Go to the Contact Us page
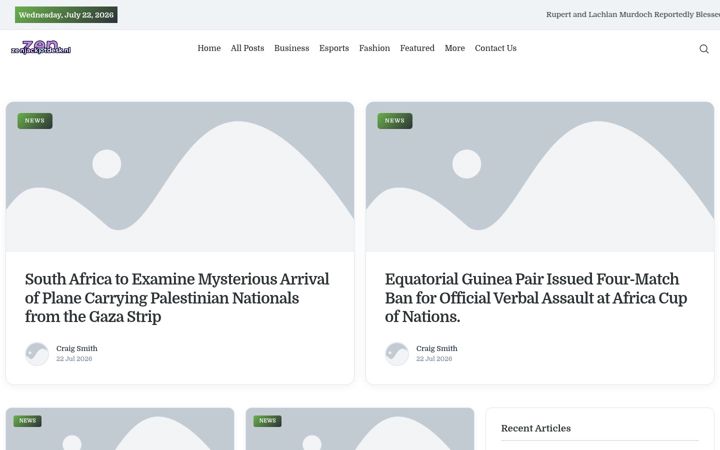Image resolution: width=720 pixels, height=450 pixels. click(x=495, y=48)
